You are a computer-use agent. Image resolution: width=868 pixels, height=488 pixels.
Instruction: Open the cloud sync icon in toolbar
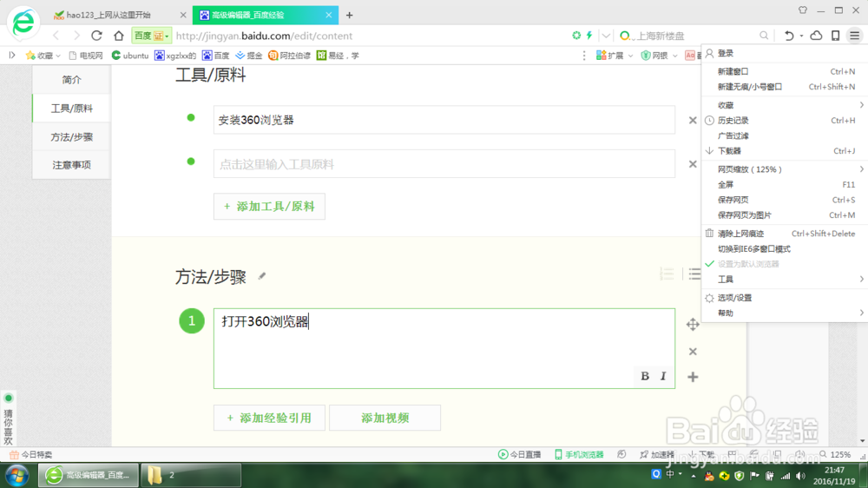816,36
